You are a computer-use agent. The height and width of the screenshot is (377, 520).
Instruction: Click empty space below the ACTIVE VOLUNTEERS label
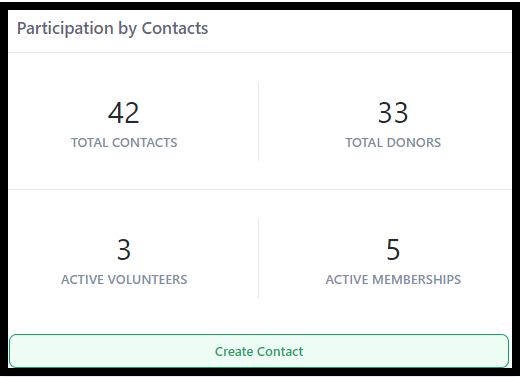click(124, 308)
